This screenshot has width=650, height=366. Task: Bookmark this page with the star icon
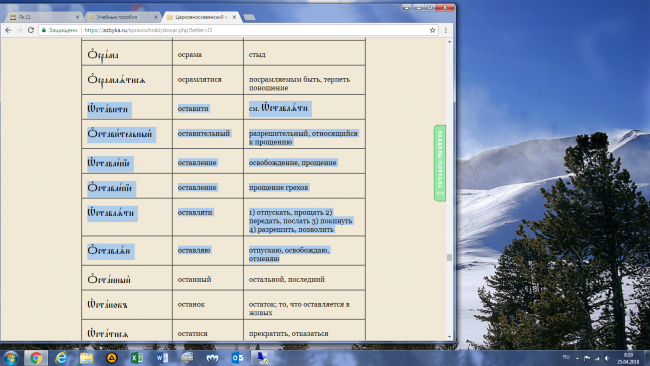coord(432,30)
